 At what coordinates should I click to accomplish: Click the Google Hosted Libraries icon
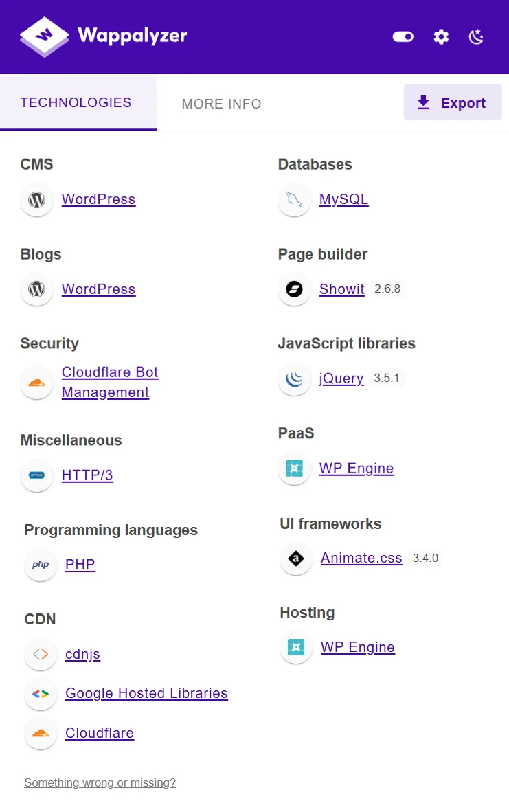(x=40, y=694)
